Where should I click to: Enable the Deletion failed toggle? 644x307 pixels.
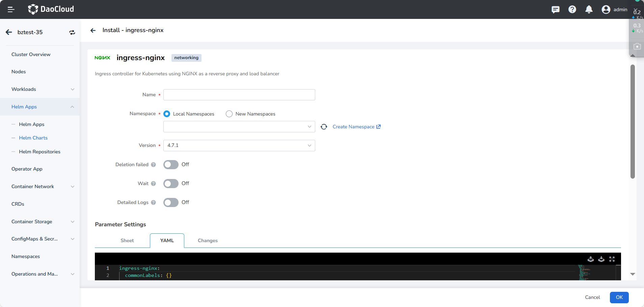click(x=171, y=164)
